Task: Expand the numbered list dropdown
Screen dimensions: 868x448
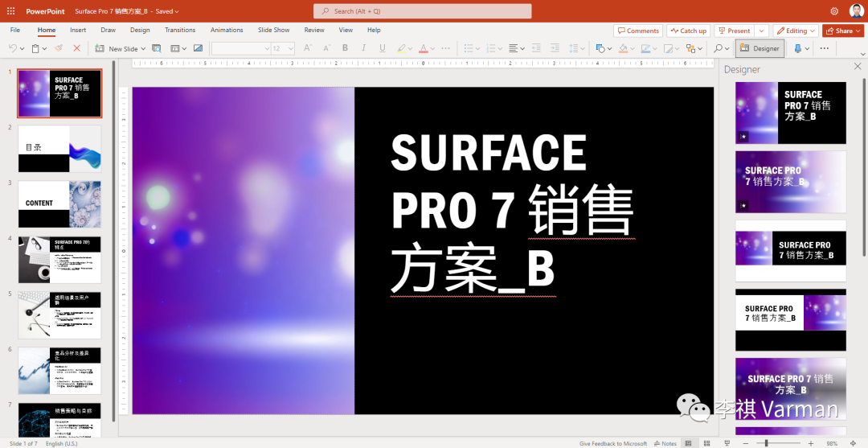Action: pos(499,49)
